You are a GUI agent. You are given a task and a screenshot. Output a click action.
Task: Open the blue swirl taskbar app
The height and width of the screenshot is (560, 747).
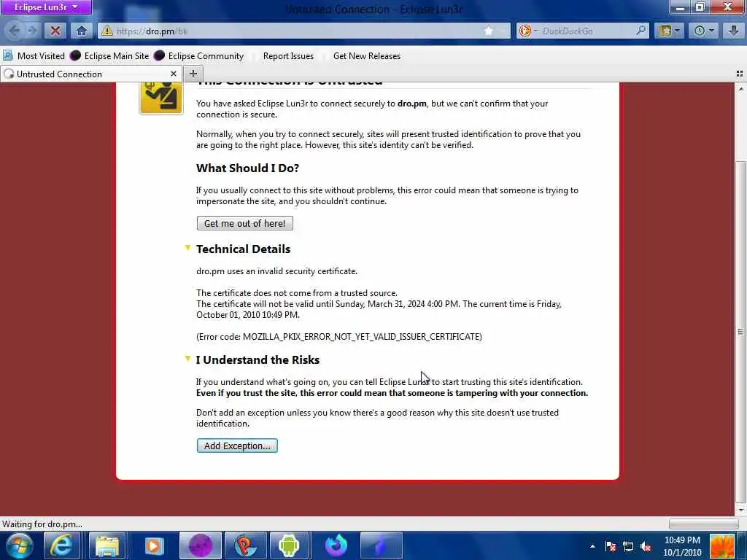point(381,545)
